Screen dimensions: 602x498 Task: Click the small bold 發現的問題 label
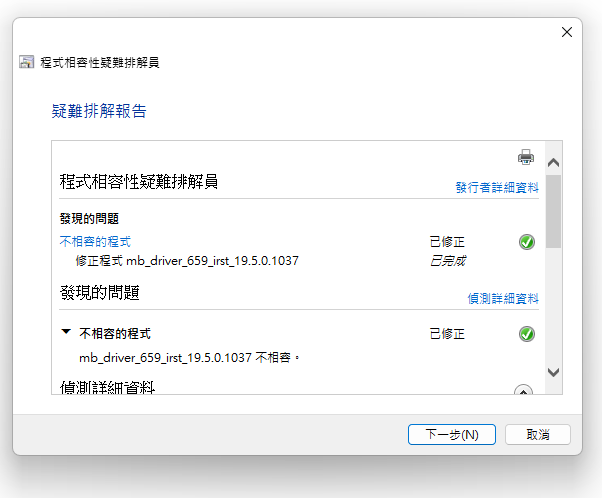(89, 219)
